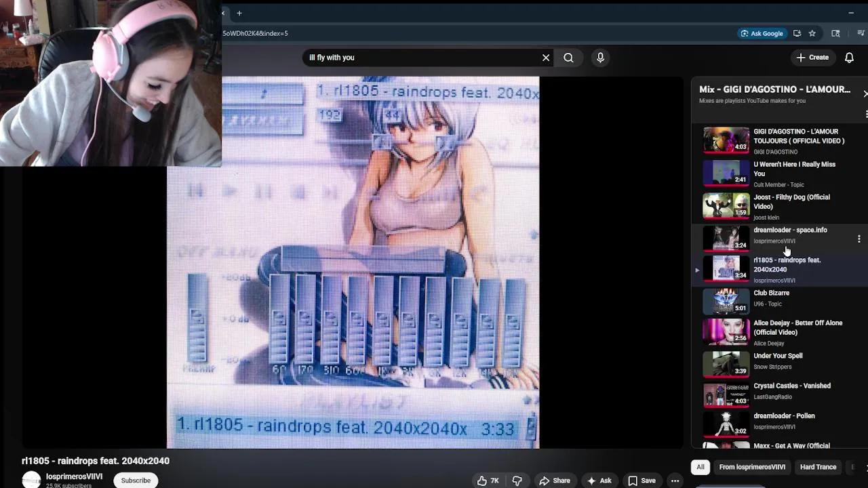
Task: Open the browser media control icon
Action: tap(861, 33)
